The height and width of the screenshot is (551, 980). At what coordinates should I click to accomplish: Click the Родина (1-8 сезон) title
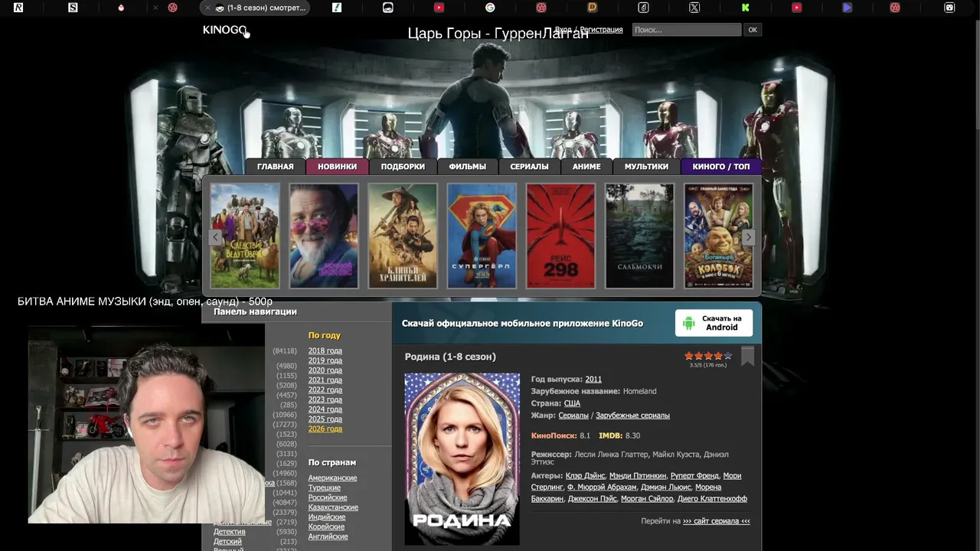coord(450,357)
